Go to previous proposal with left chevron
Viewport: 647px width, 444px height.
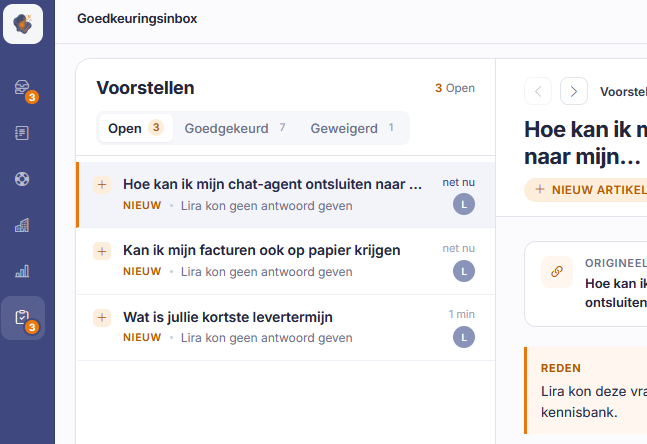(x=538, y=91)
